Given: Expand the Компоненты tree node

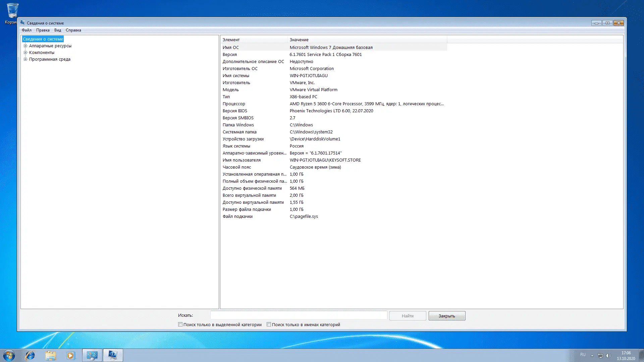Looking at the screenshot, I should coord(25,53).
